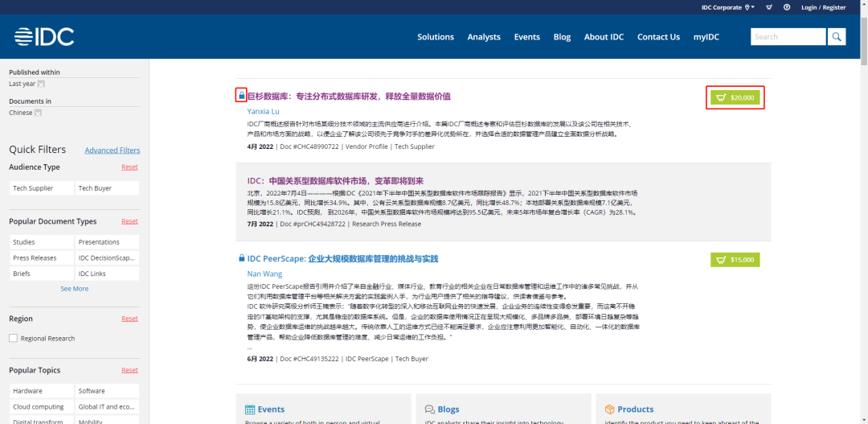Screen dimensions: 868x424
Task: Focus the Search input field
Action: [788, 36]
